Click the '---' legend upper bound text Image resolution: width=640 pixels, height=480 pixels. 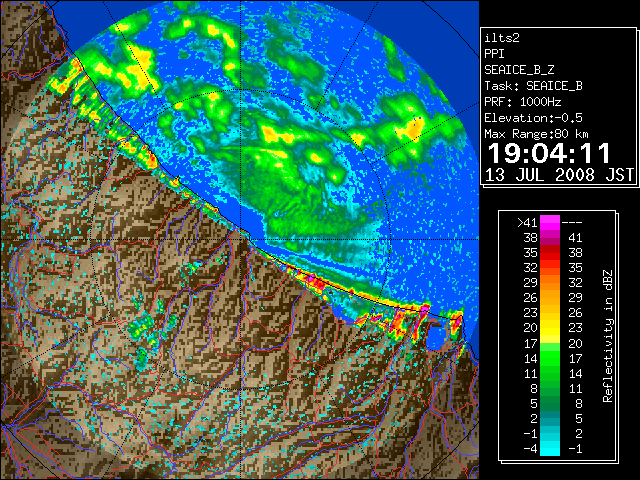tap(572, 223)
